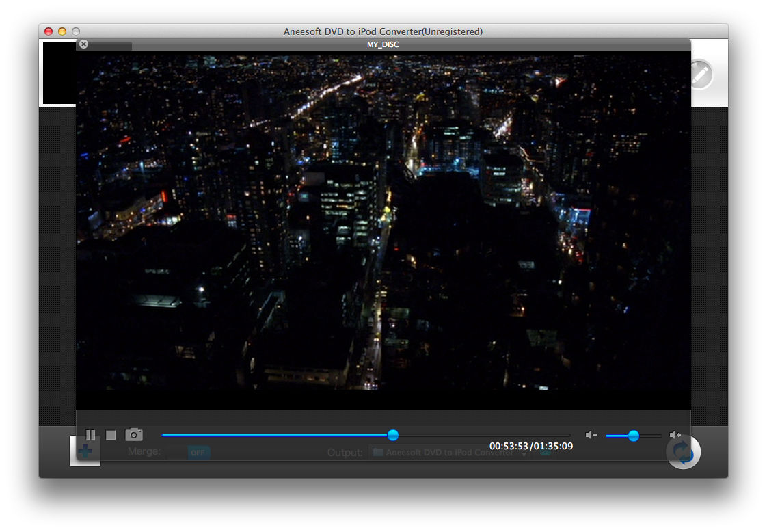Image resolution: width=767 pixels, height=532 pixels.
Task: Minimize the window with yellow button
Action: point(62,31)
